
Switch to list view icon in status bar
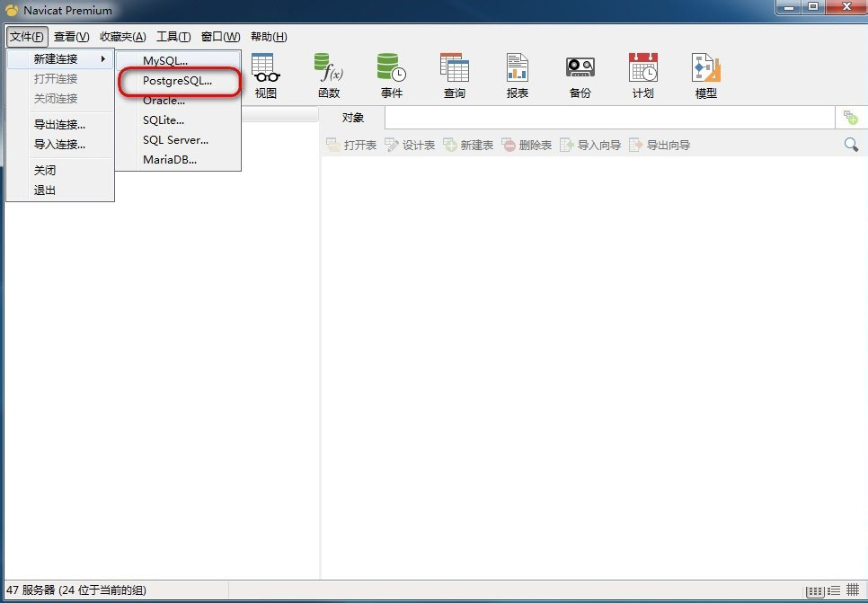coord(834,590)
